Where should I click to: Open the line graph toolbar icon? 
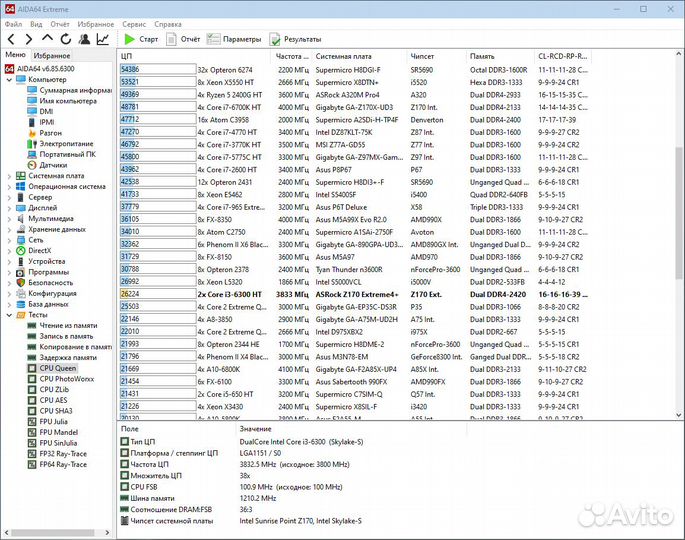click(x=103, y=39)
